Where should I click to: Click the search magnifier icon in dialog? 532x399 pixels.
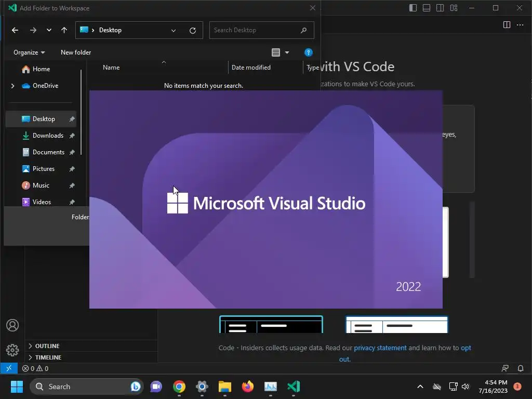(x=303, y=30)
